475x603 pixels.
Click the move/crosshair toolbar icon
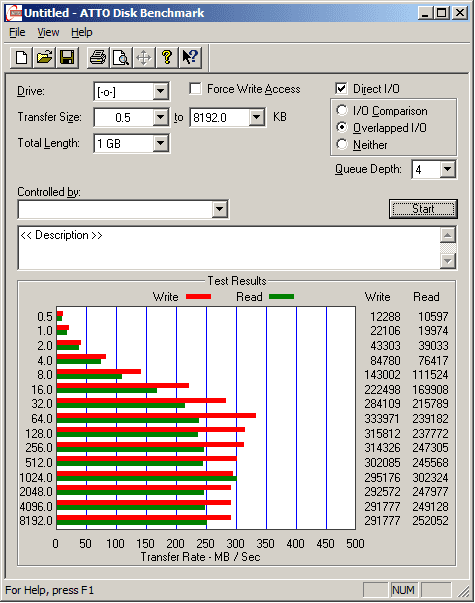(144, 58)
